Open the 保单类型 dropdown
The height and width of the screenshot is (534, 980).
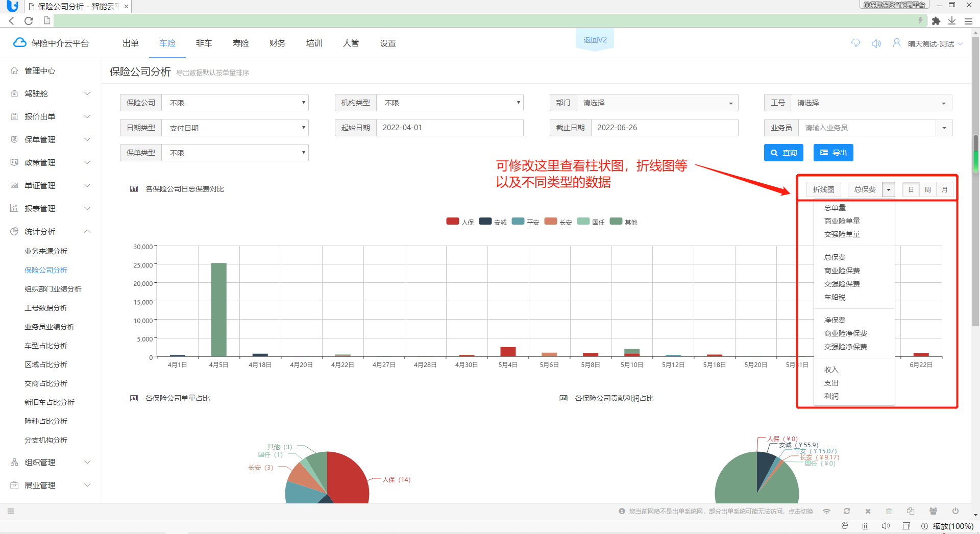(x=235, y=153)
